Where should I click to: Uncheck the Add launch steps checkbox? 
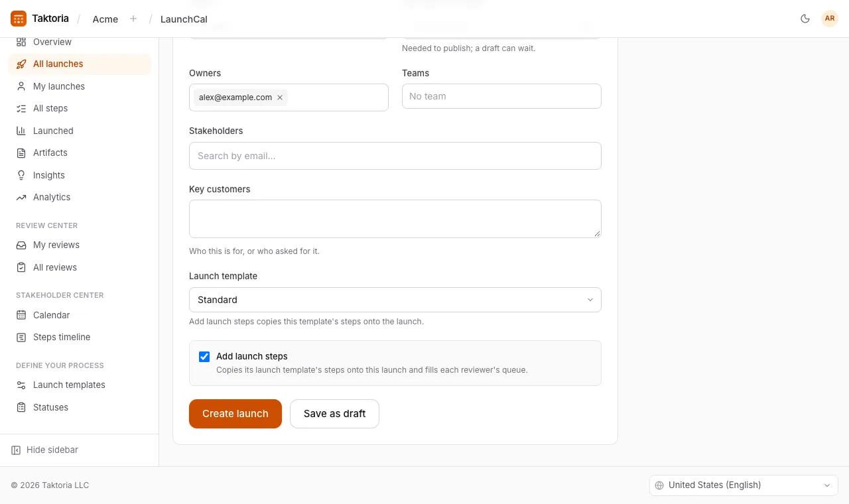(x=204, y=357)
